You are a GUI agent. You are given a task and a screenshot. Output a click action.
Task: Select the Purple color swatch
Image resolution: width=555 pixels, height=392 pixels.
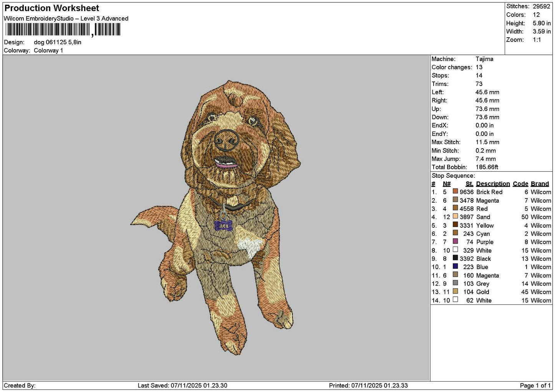455,241
